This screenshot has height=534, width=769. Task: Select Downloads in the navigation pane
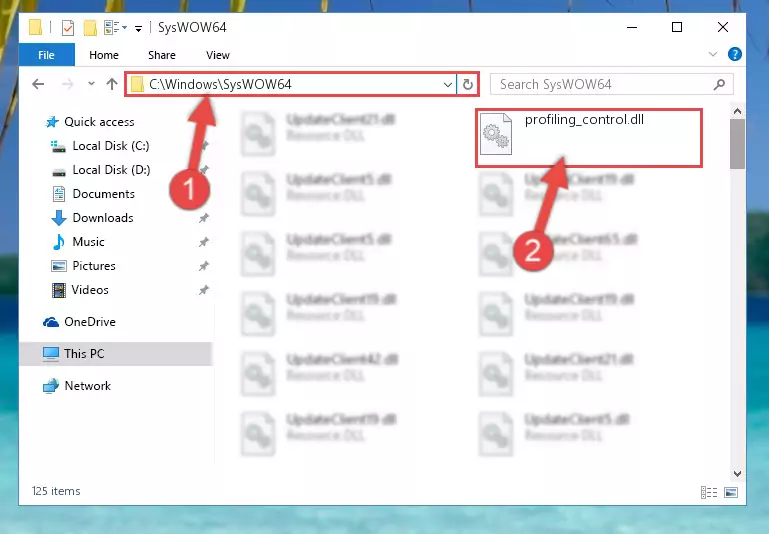[x=103, y=218]
